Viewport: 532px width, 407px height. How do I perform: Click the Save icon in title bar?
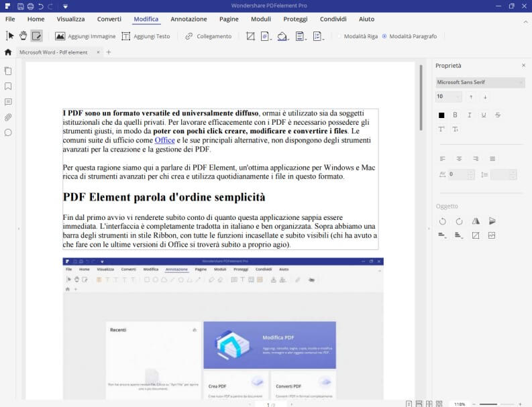(21, 6)
